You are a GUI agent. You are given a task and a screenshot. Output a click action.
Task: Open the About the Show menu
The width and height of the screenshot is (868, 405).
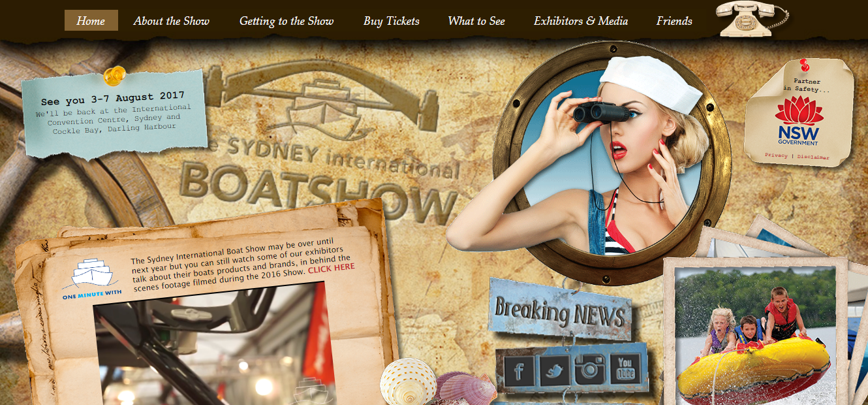(172, 21)
